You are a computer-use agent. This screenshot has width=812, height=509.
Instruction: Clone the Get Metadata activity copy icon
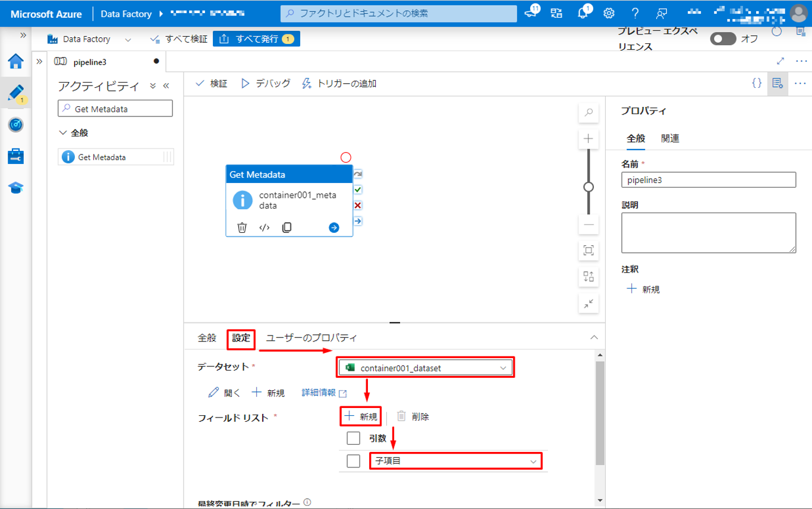[287, 227]
